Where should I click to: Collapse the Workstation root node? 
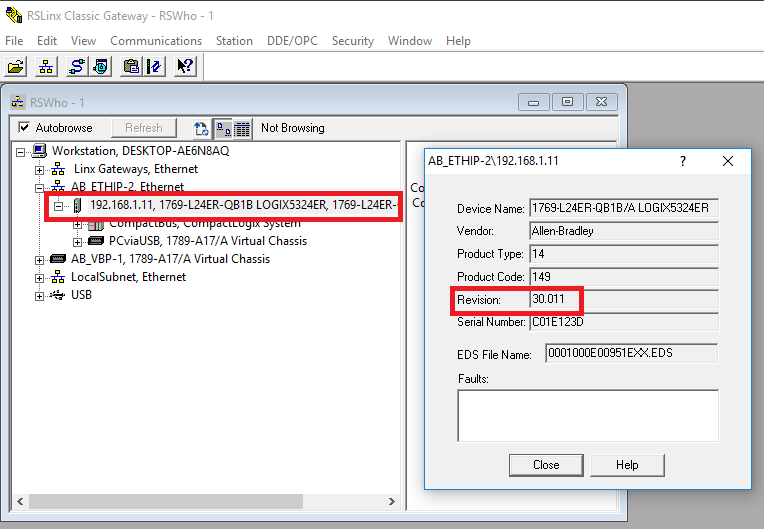tap(20, 152)
